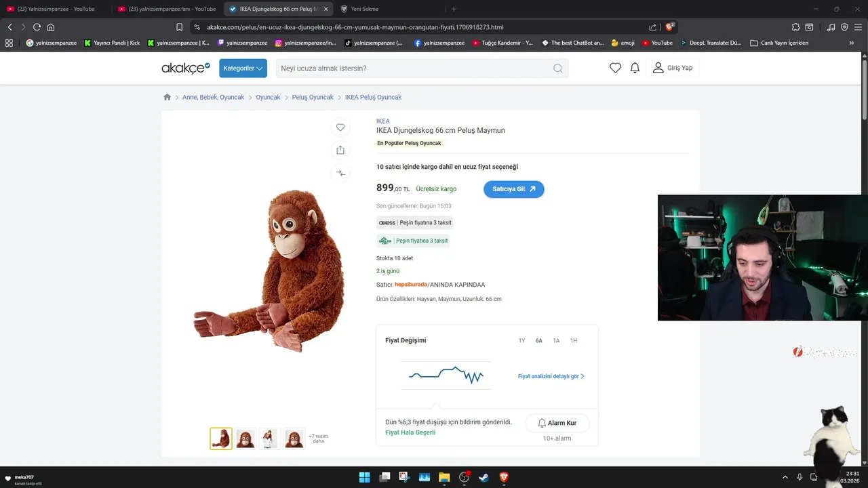Open the Peluş Oyuncak breadcrumb
This screenshot has height=488, width=868.
(313, 97)
